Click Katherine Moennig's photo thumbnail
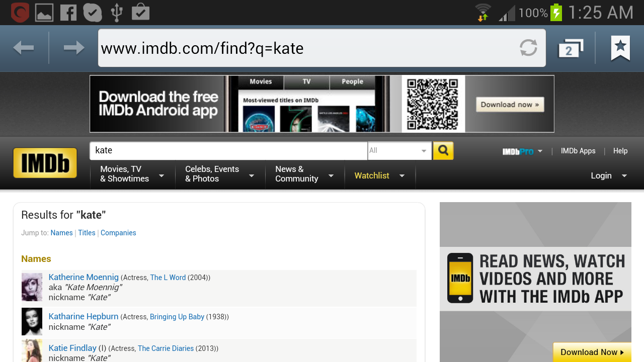This screenshot has width=644, height=362. pyautogui.click(x=32, y=287)
